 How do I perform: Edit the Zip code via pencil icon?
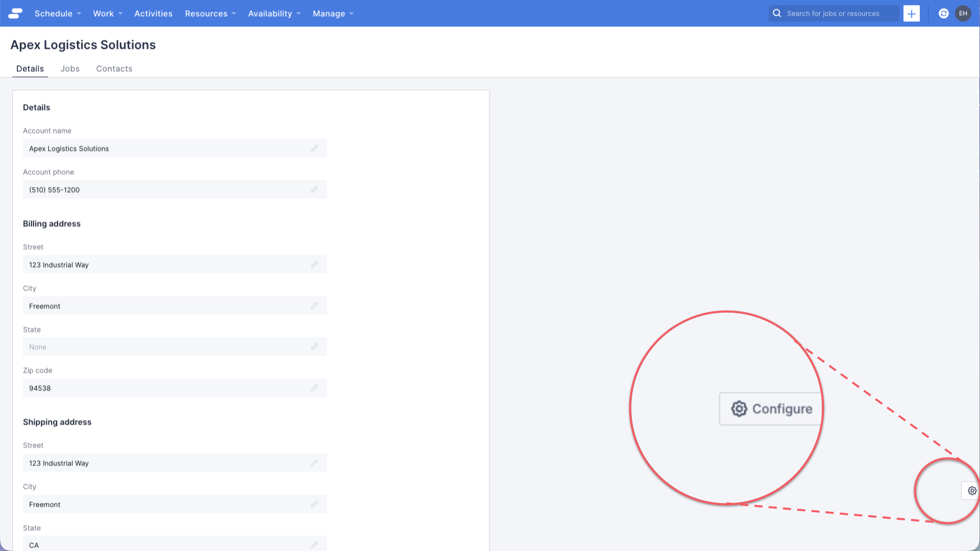click(314, 388)
